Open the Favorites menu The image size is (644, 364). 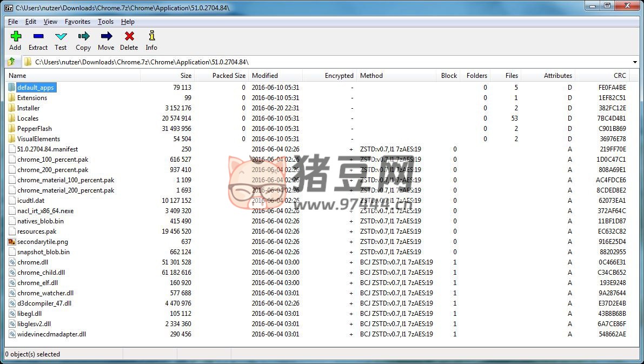77,22
